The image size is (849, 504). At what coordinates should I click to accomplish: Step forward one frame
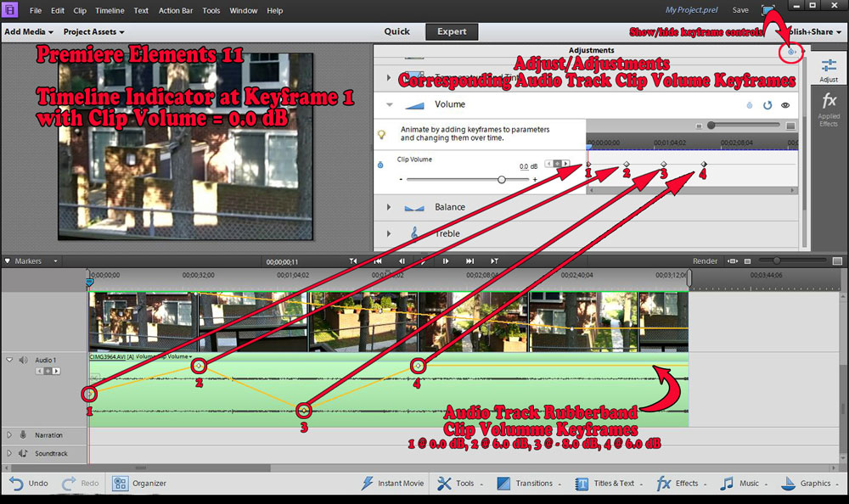point(446,261)
